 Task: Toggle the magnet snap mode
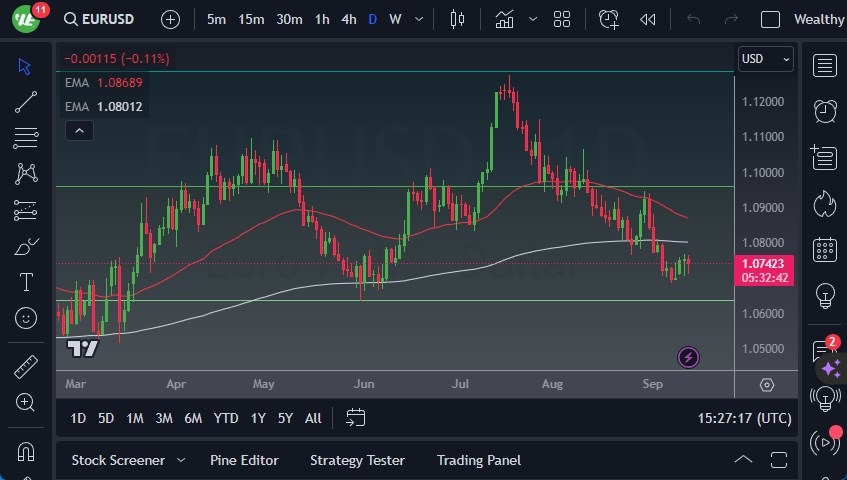click(x=26, y=451)
